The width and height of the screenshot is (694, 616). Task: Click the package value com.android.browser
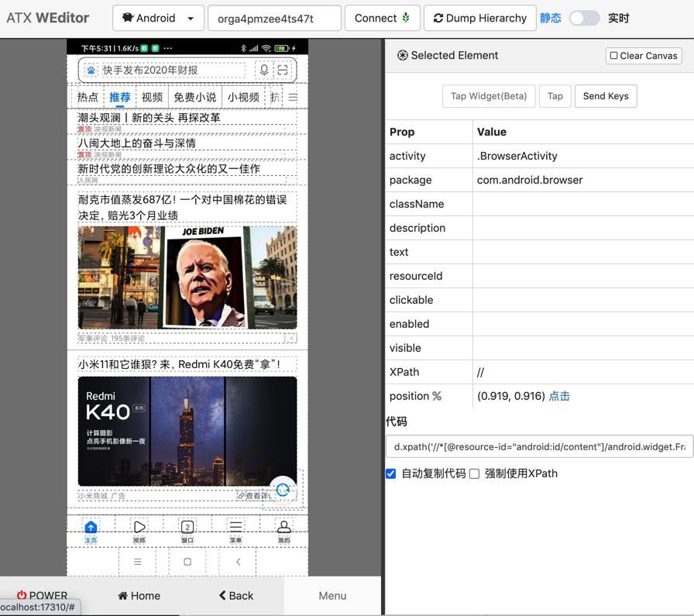[x=530, y=180]
